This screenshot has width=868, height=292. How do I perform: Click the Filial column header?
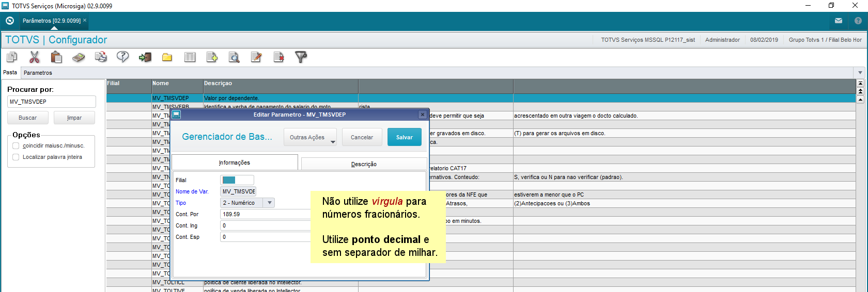point(129,86)
